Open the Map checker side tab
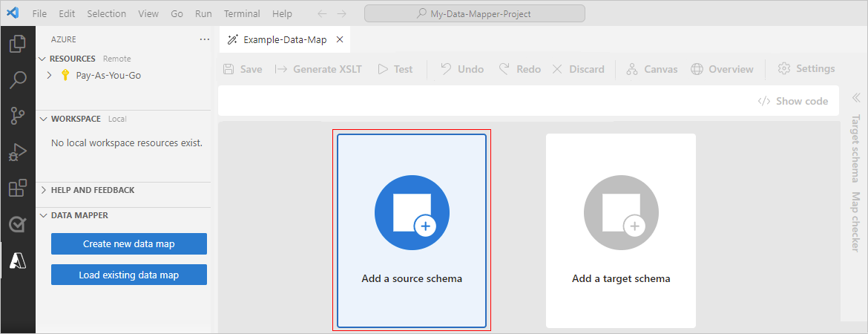Screen dimensions: 868x334 856,222
